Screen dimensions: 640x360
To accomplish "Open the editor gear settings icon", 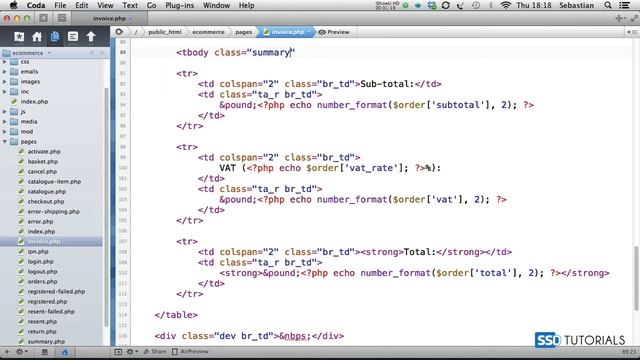I will click(x=131, y=351).
